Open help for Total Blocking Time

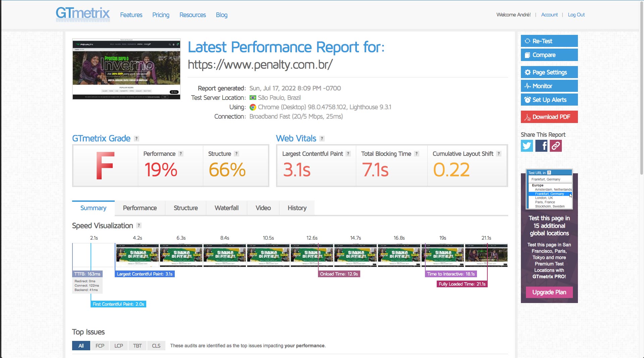[417, 154]
